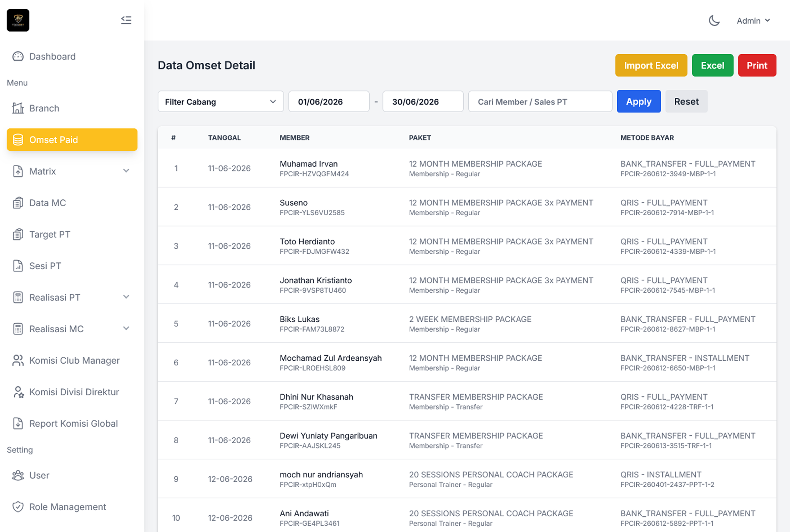Click member ID FPCIR-SZIWXmkF
This screenshot has height=532, width=790.
pyautogui.click(x=308, y=407)
